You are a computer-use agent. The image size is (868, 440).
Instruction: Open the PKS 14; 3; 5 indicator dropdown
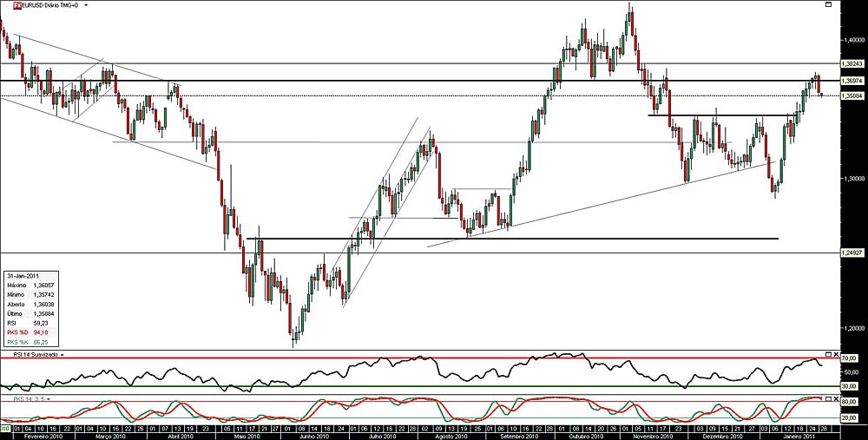pos(49,398)
